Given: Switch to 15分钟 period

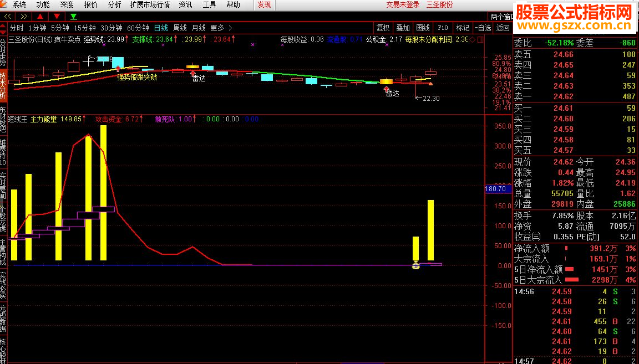Looking at the screenshot, I should pos(85,28).
